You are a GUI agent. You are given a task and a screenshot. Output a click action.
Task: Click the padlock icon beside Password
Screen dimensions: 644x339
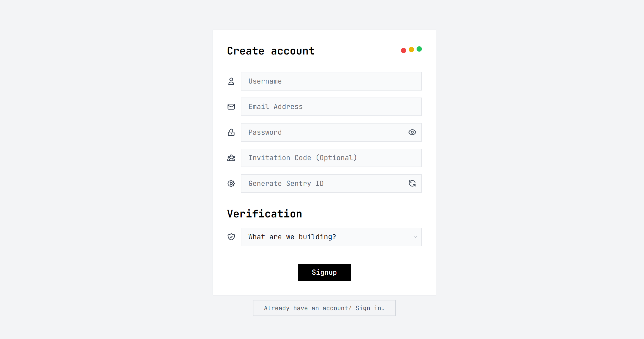click(x=231, y=132)
